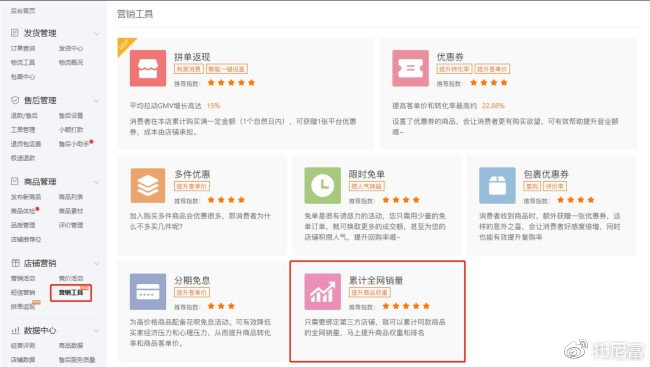The image size is (650, 367).
Task: Open 商品素材 in the sidebar
Action: (x=71, y=211)
